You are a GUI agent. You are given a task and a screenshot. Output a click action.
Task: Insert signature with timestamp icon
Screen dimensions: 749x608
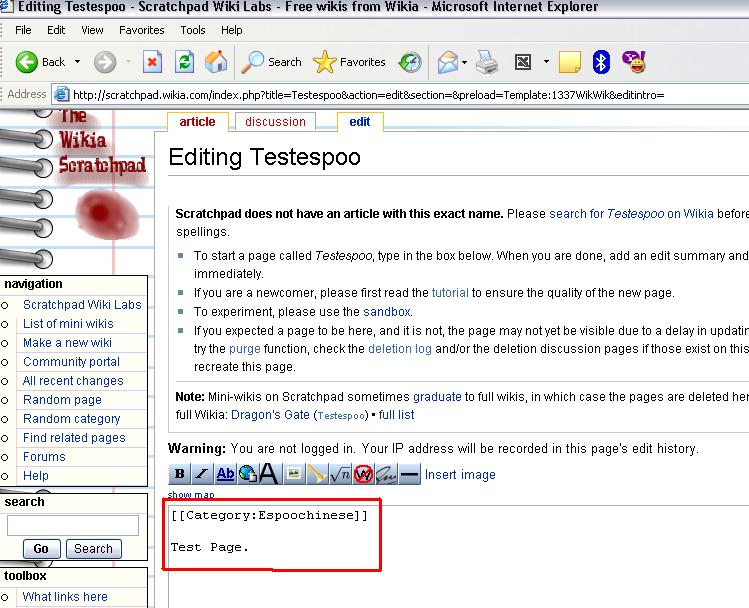386,473
